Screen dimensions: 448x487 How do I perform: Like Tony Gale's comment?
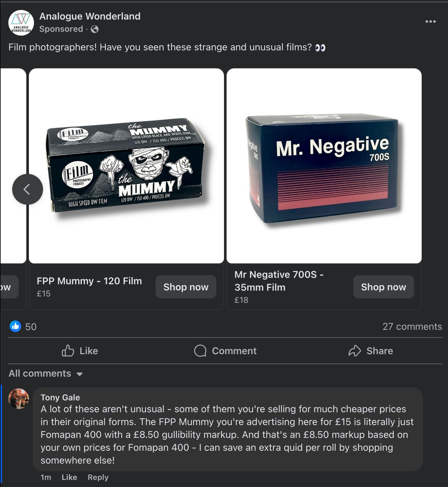(69, 477)
